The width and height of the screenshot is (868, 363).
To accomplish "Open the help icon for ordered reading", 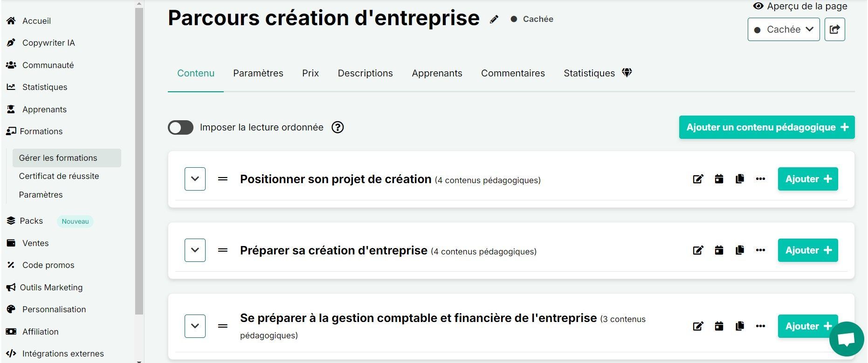I will [338, 127].
